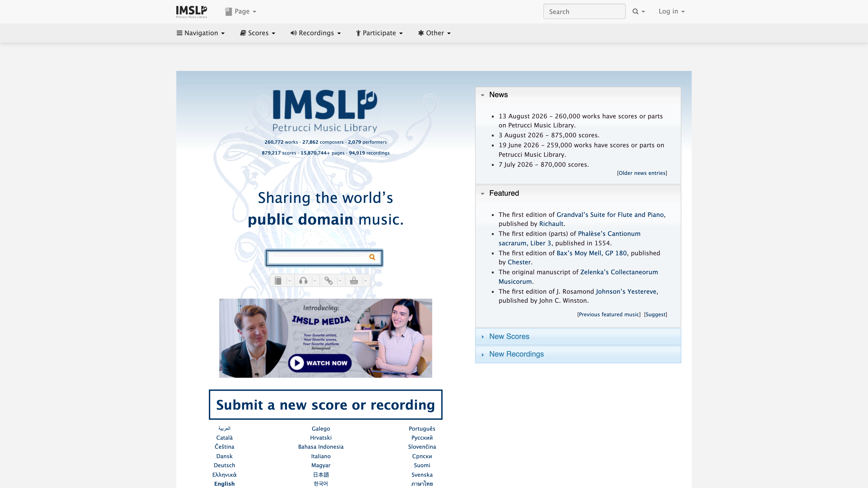Screen dimensions: 868x488
Task: Open Bax's Moy Mell, GP 180
Action: (x=591, y=253)
